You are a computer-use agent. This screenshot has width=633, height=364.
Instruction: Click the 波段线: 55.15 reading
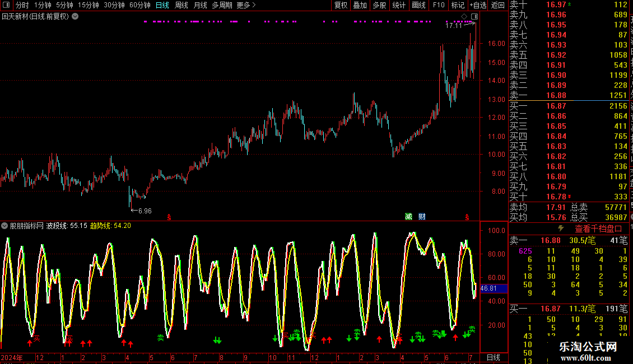tap(67, 226)
